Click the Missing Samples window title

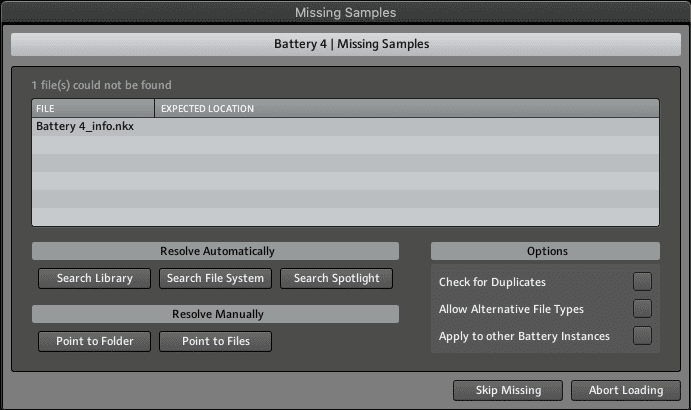pyautogui.click(x=346, y=12)
